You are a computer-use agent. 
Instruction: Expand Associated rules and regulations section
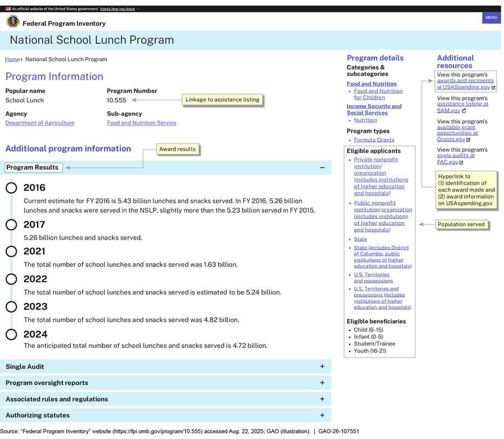pos(322,399)
